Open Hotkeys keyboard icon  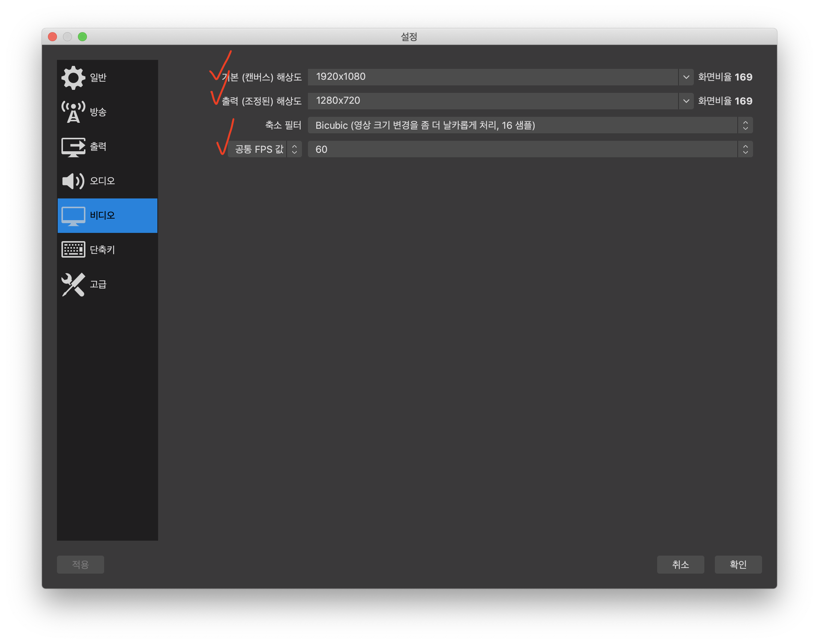[73, 250]
